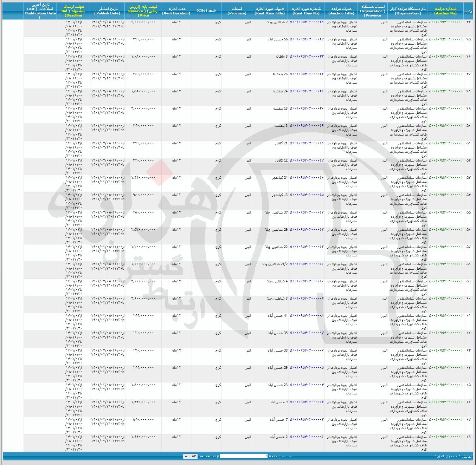Sort by the Reserve Price column header
The height and width of the screenshot is (465, 476).
(x=143, y=11)
